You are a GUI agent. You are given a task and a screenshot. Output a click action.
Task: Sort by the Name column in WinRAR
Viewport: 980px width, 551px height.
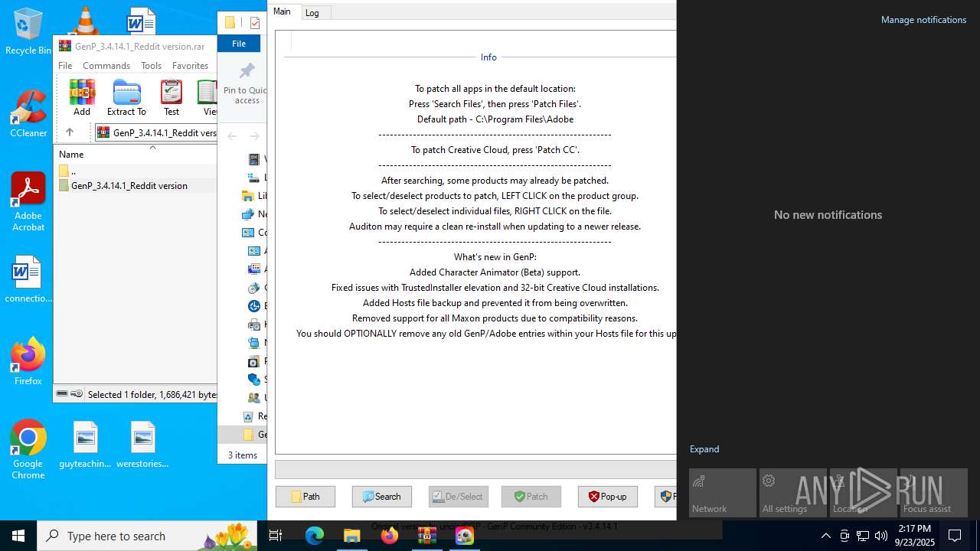coord(71,154)
